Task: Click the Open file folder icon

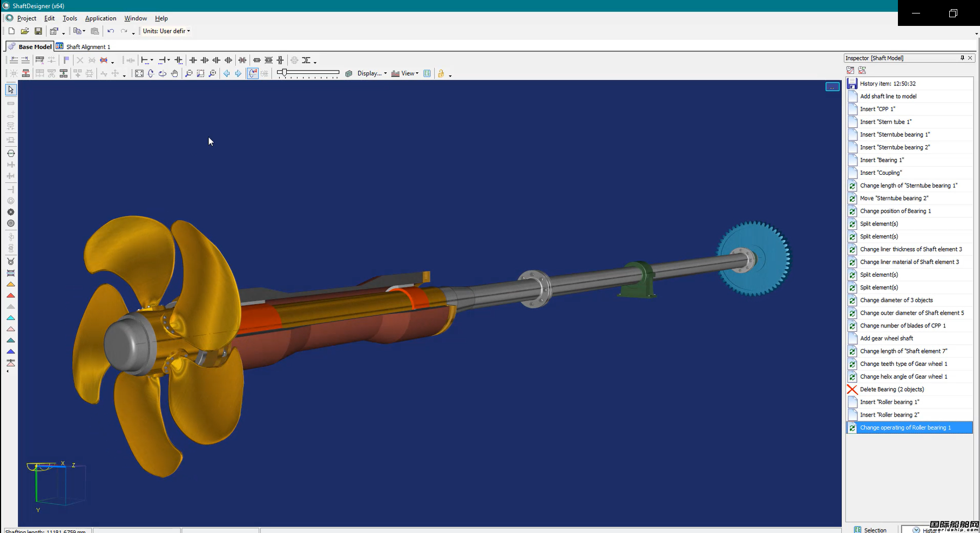Action: [25, 31]
